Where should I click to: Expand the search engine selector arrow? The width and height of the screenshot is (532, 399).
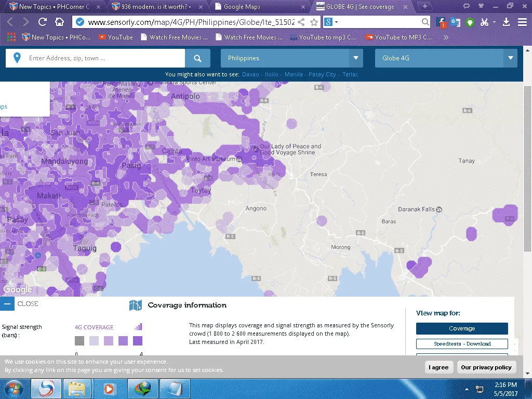pyautogui.click(x=337, y=22)
